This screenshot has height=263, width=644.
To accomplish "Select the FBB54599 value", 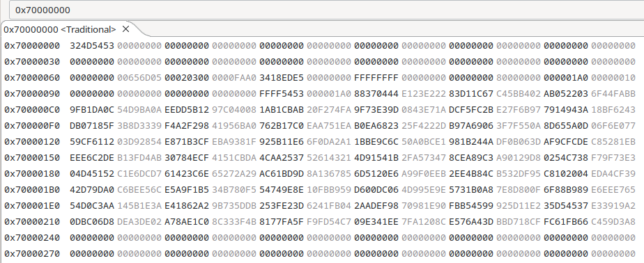I will [x=471, y=205].
